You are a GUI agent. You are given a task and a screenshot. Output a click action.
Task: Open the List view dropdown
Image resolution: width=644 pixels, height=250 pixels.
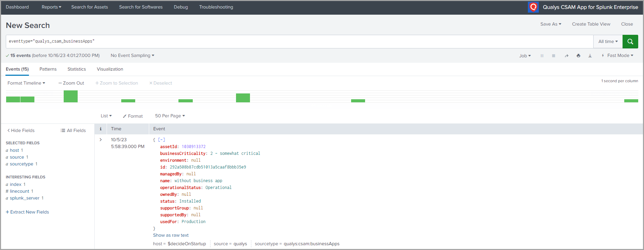point(106,116)
